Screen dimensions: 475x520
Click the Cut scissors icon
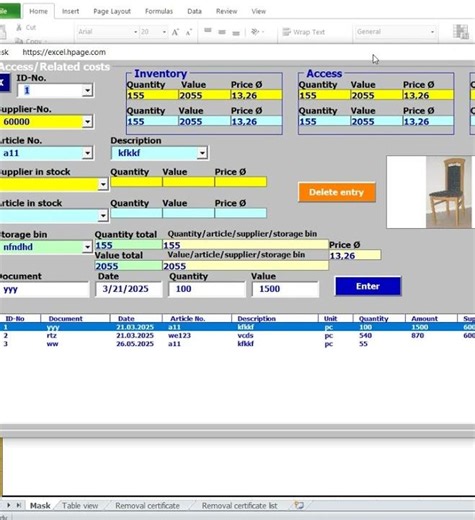coord(19,27)
